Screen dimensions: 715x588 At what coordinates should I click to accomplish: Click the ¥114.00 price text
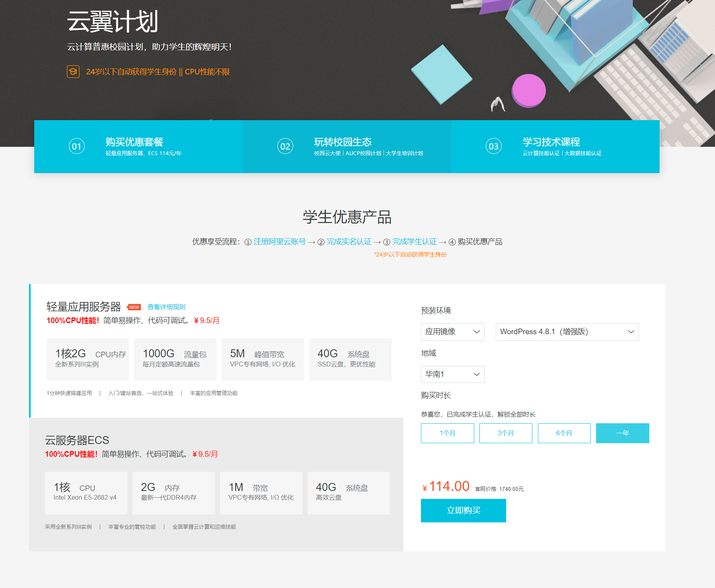click(446, 487)
